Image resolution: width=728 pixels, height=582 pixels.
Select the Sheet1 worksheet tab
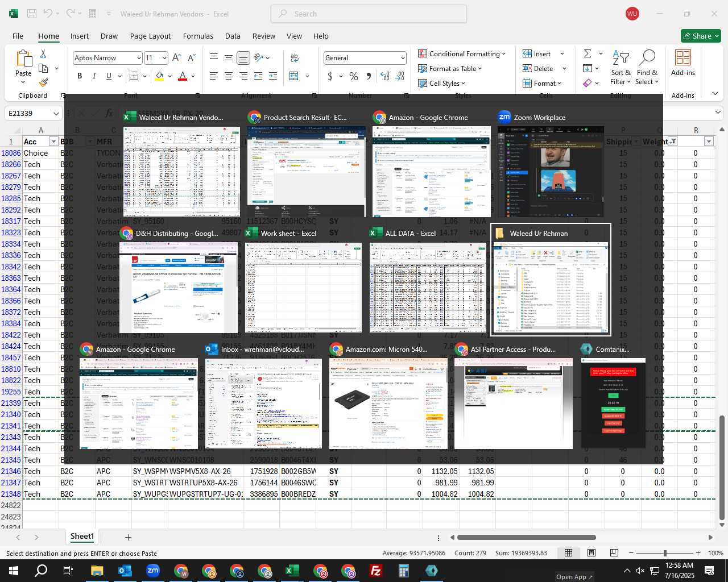click(x=82, y=537)
